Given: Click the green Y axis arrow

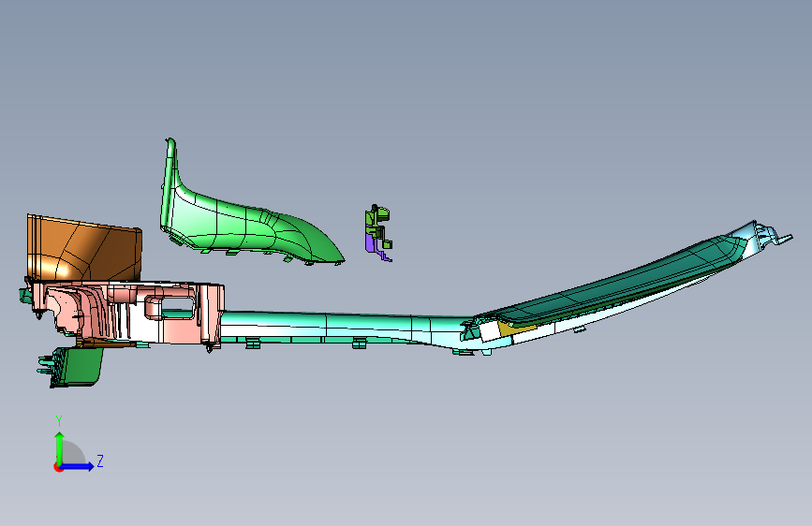Looking at the screenshot, I should (60, 448).
